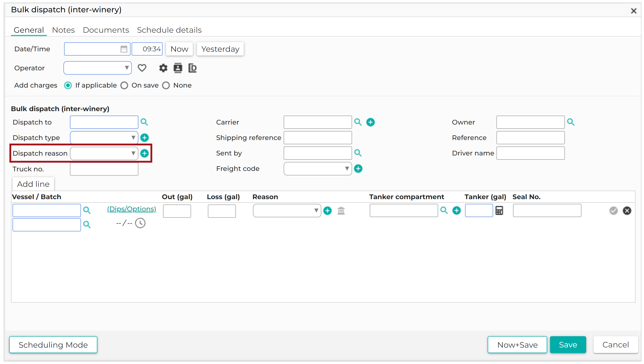Focus the Tanker (gal) input field

click(479, 211)
